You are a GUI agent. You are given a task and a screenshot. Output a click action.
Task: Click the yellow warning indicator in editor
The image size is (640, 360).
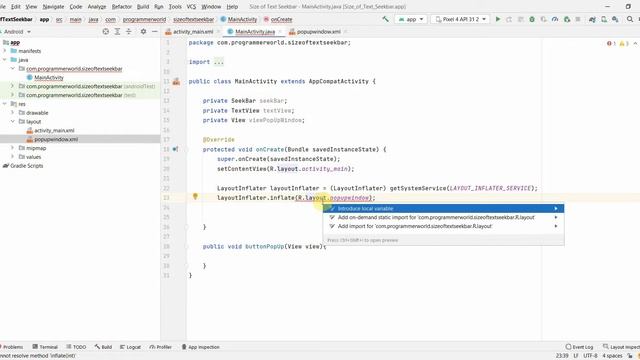(x=624, y=44)
